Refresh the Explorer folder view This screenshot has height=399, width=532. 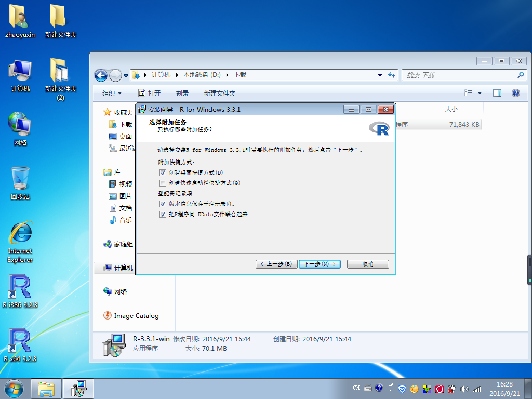point(392,75)
